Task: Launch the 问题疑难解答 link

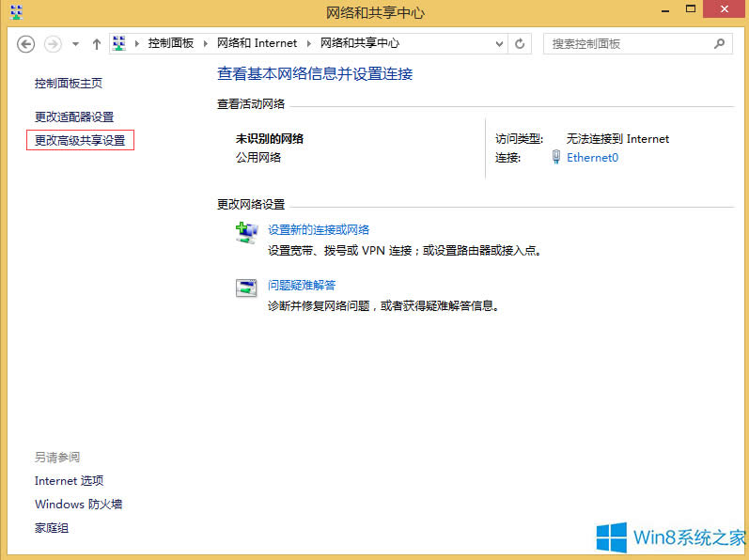Action: 302,285
